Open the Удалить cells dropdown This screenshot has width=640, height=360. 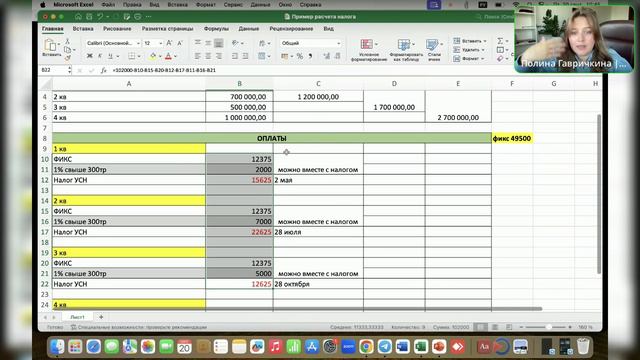[x=469, y=49]
